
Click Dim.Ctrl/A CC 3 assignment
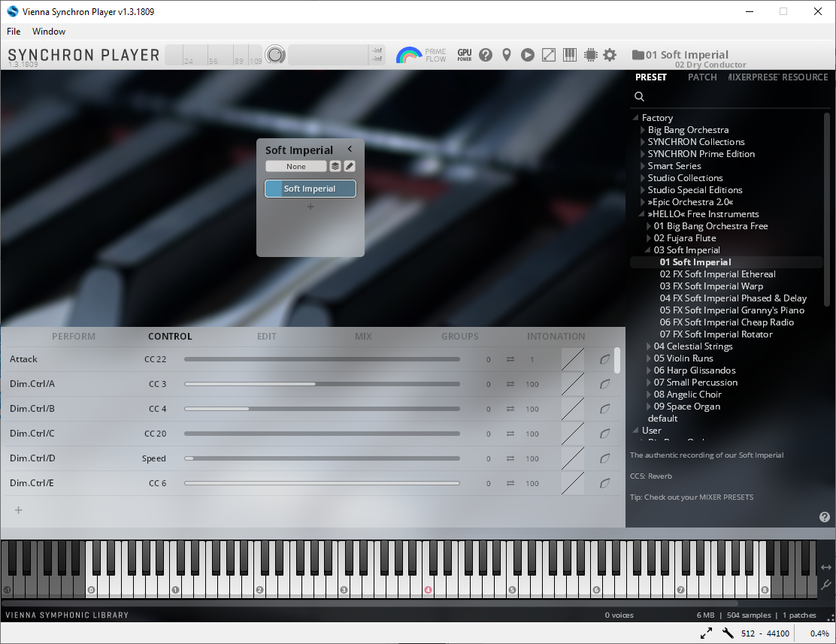[157, 384]
